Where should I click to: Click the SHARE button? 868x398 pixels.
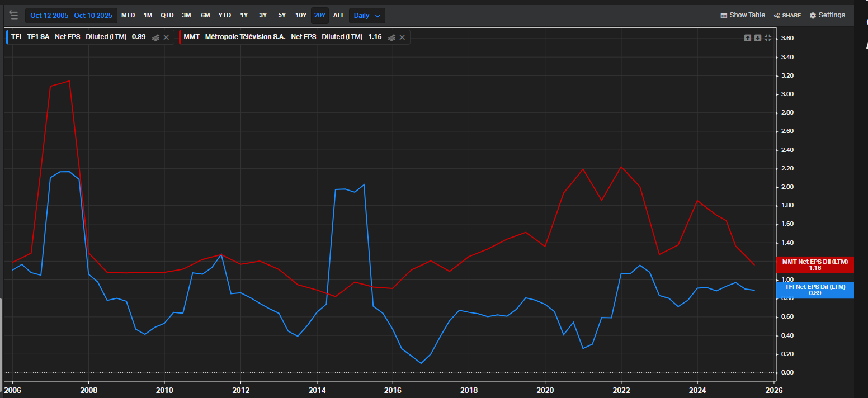pos(787,15)
